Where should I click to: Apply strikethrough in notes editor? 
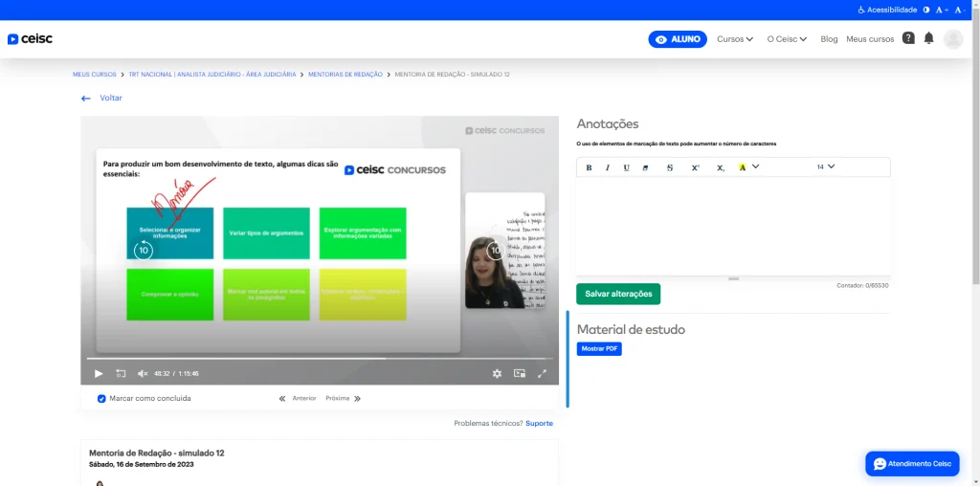pyautogui.click(x=670, y=167)
